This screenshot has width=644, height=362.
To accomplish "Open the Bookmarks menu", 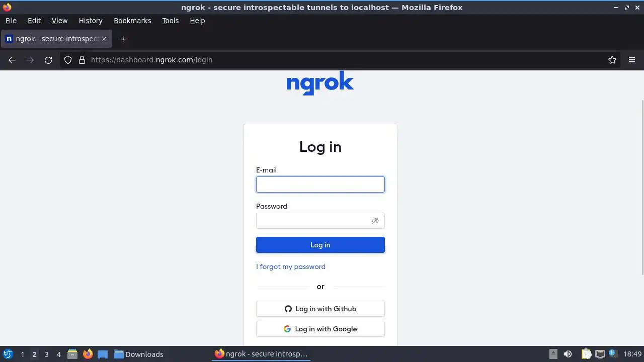I will pos(132,21).
